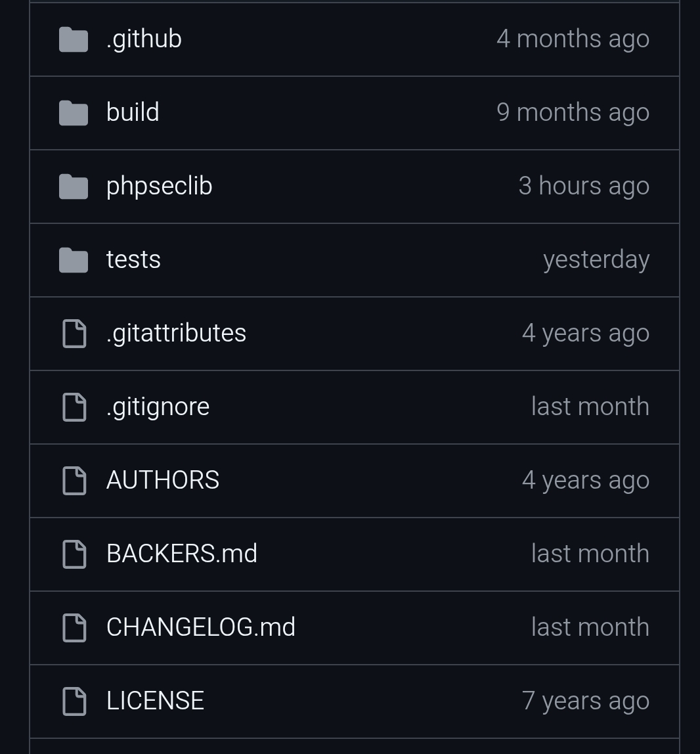Click the .gitattributes file icon
This screenshot has height=754, width=700.
click(x=74, y=334)
